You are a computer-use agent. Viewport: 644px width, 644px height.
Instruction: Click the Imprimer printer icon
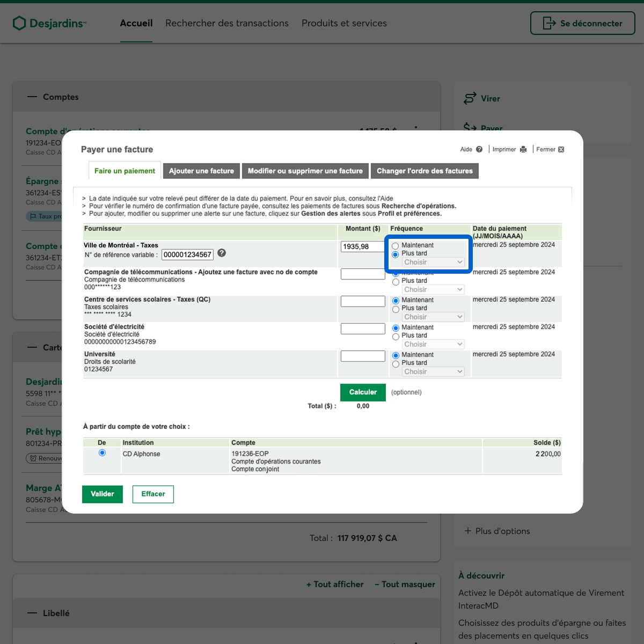[x=523, y=150]
